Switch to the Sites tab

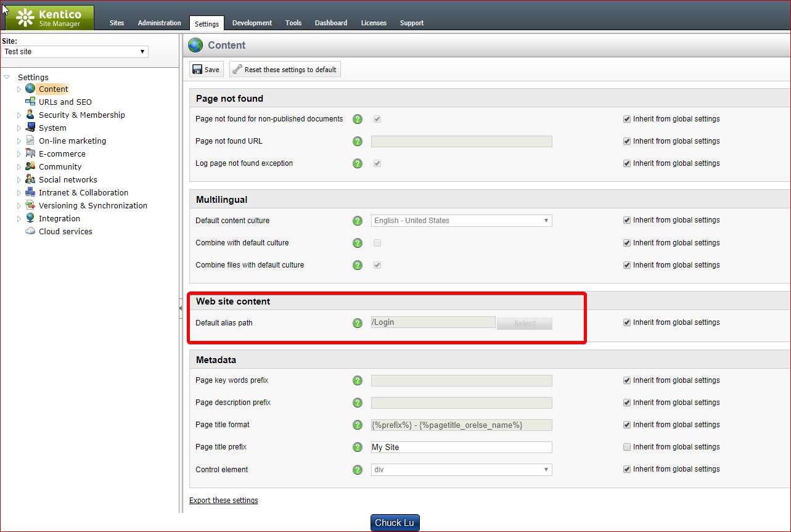tap(117, 23)
